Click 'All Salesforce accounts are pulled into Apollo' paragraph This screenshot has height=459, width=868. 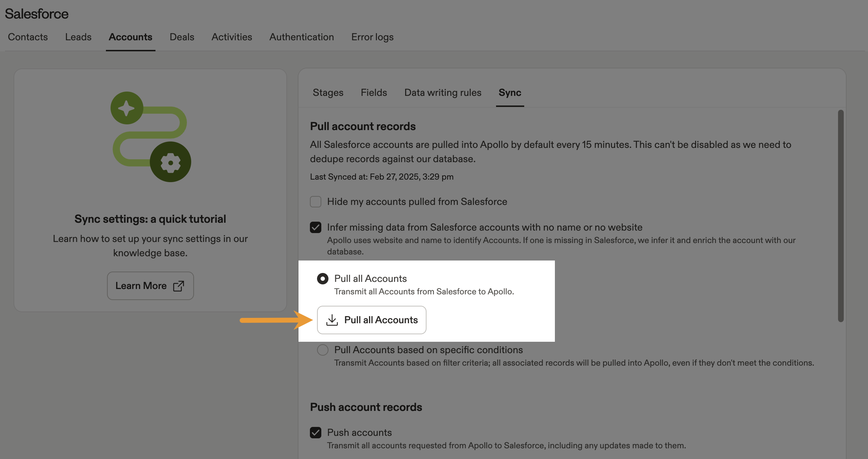click(x=551, y=152)
